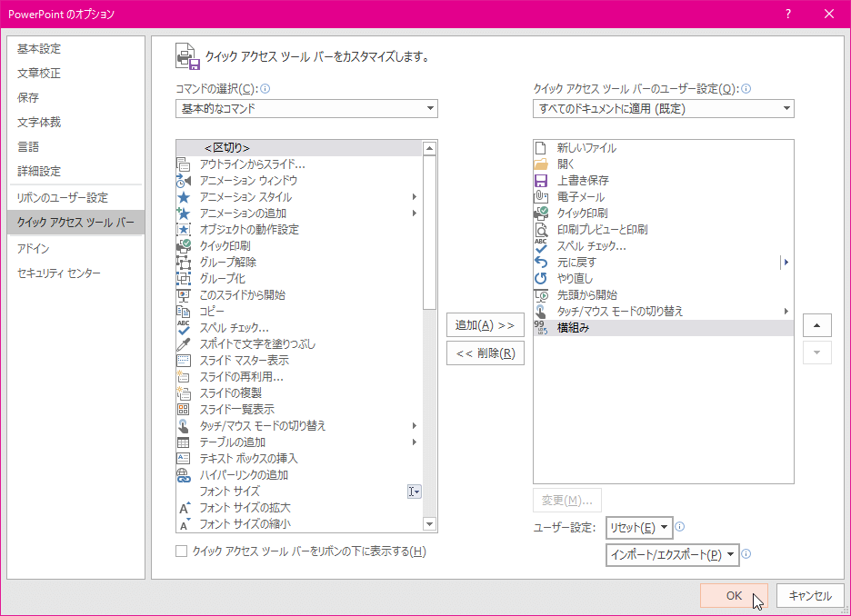This screenshot has height=616, width=851.
Task: Click the info icon beside クイック アクセス ツール バーのユーザー設定
Action: (x=746, y=88)
